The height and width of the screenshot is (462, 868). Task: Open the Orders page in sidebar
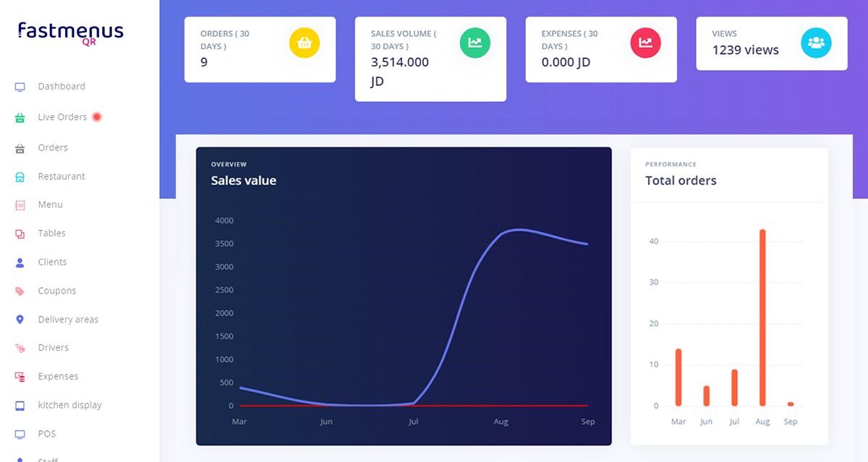(x=53, y=147)
